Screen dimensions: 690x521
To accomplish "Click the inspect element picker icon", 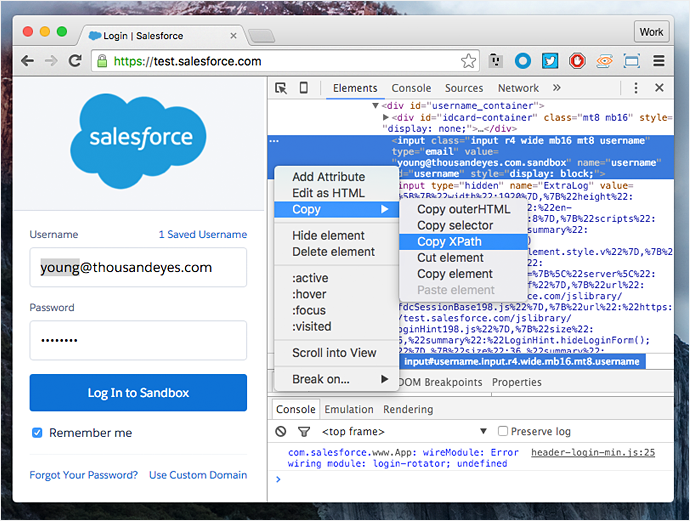I will click(x=281, y=88).
